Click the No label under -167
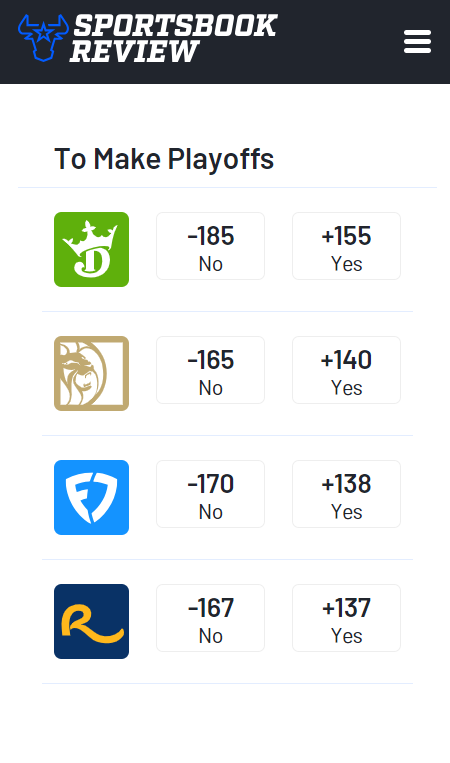This screenshot has width=450, height=763. point(211,636)
